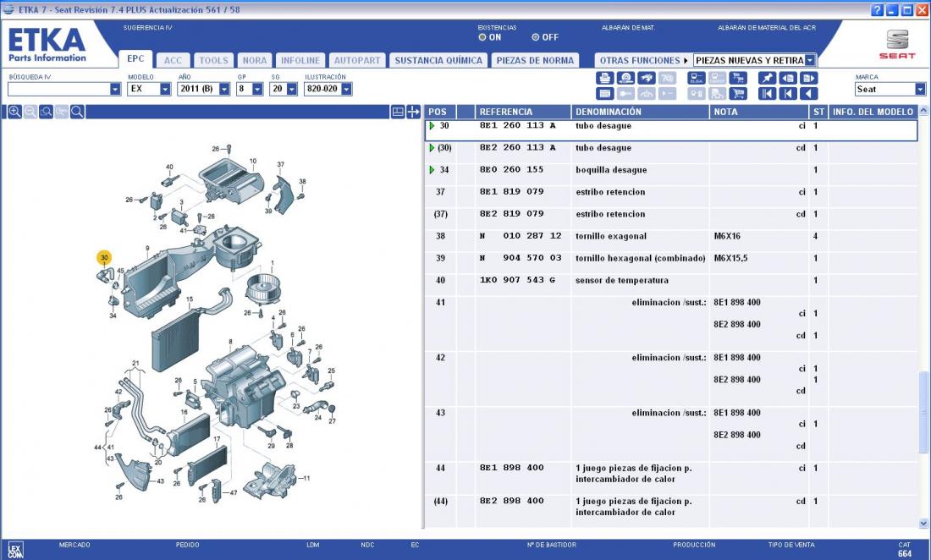Open the Marca Seat dropdown

click(x=920, y=90)
